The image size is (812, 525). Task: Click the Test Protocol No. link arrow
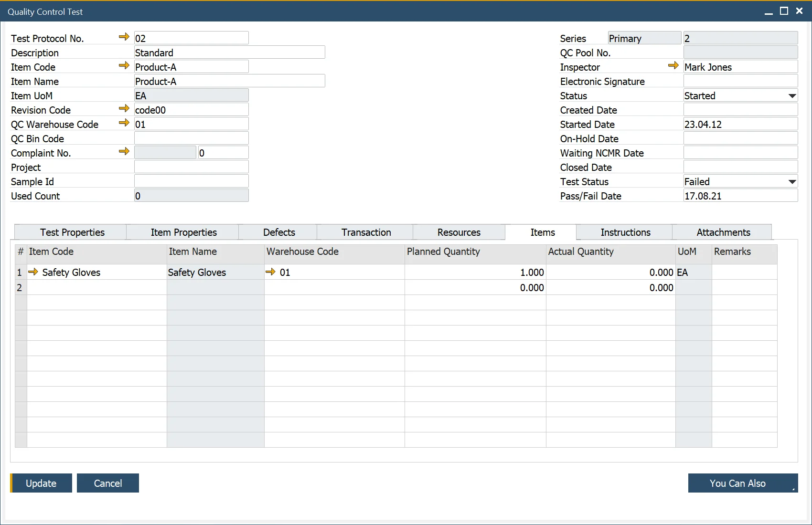coord(124,37)
